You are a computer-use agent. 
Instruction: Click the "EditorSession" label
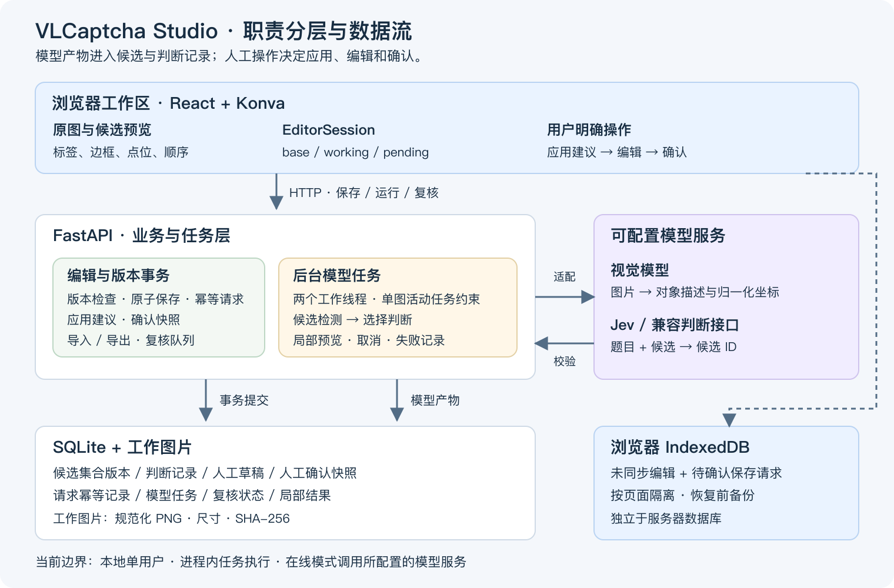pyautogui.click(x=328, y=130)
